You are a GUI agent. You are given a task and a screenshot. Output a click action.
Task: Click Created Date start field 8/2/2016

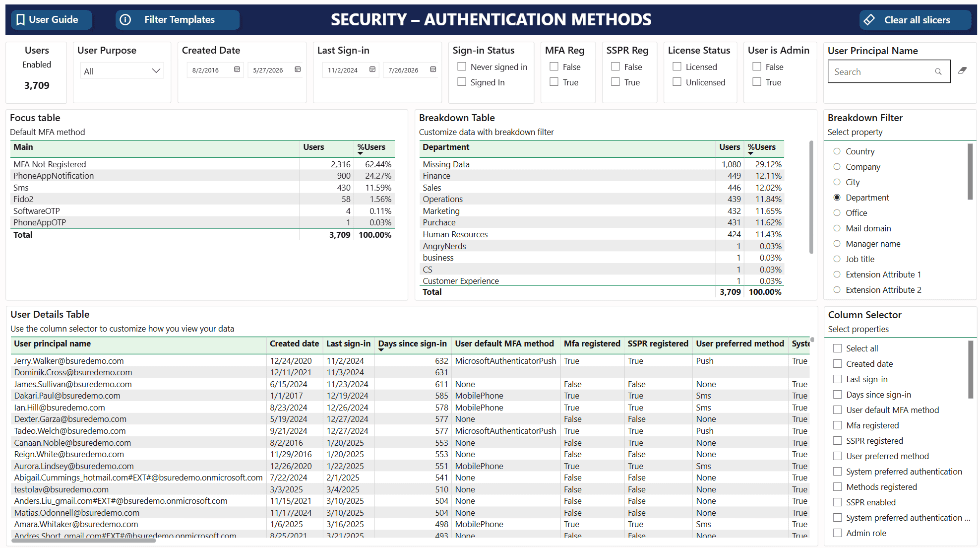(x=215, y=70)
